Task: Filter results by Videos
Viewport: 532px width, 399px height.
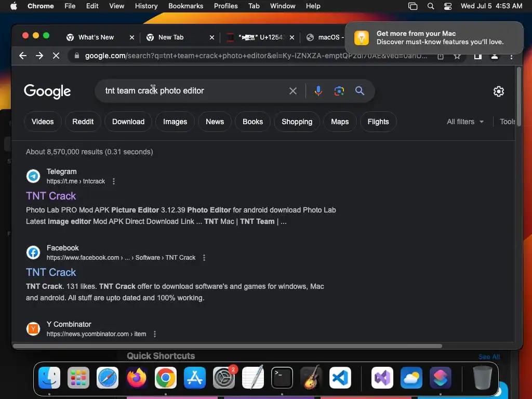Action: 43,122
